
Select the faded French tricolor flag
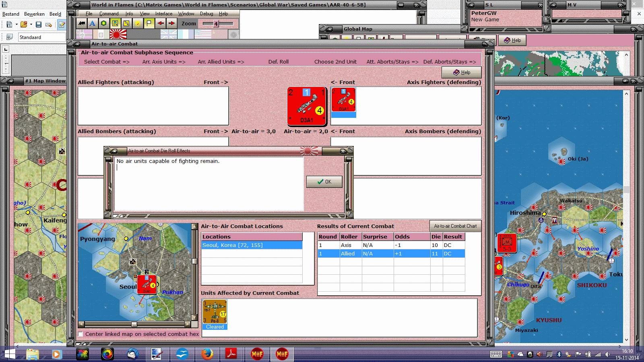[x=186, y=35]
